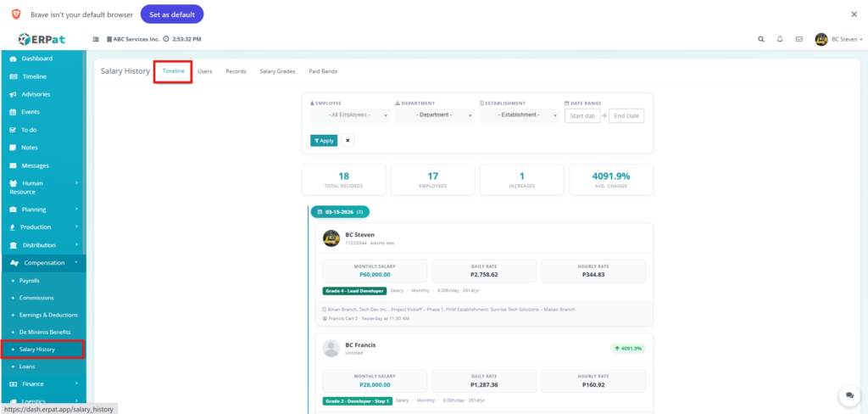This screenshot has height=414, width=868.
Task: Open the messages envelope icon in header
Action: click(x=798, y=39)
